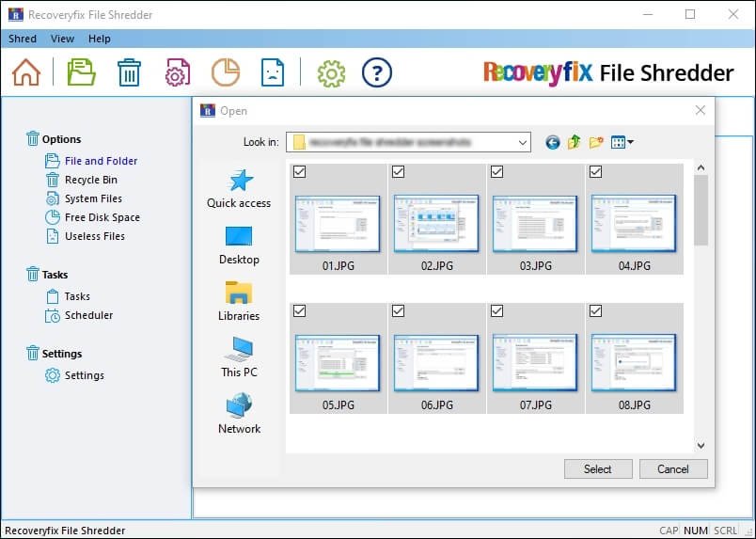Click the SCRL status bar indicator

(x=725, y=531)
